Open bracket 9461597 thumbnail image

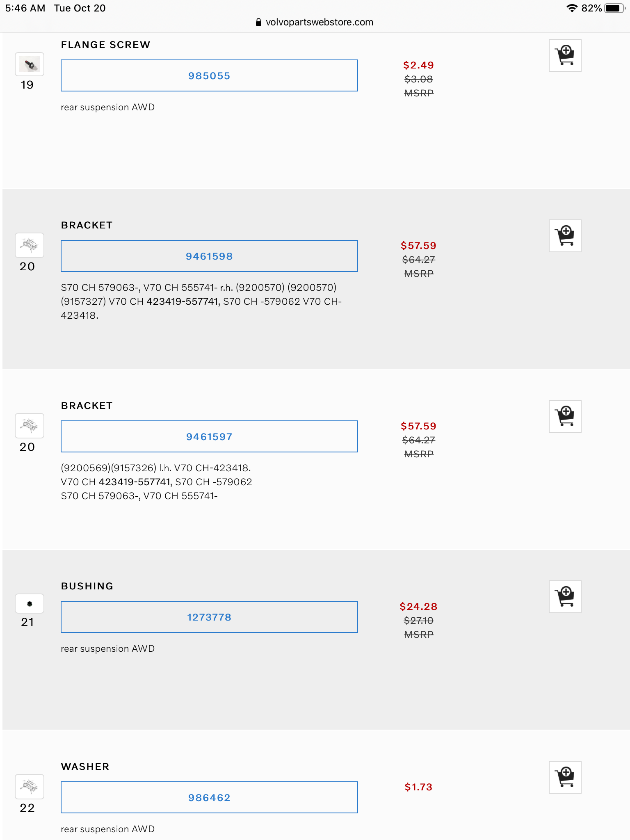(30, 426)
